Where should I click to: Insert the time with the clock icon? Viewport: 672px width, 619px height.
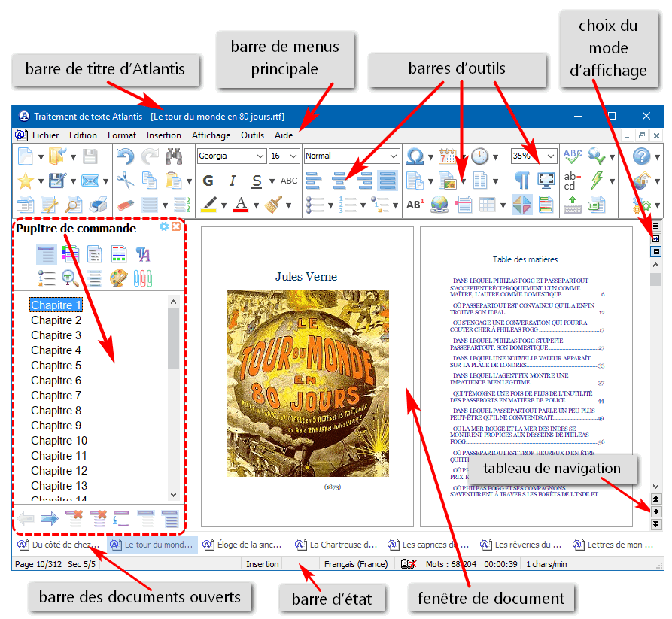click(479, 156)
